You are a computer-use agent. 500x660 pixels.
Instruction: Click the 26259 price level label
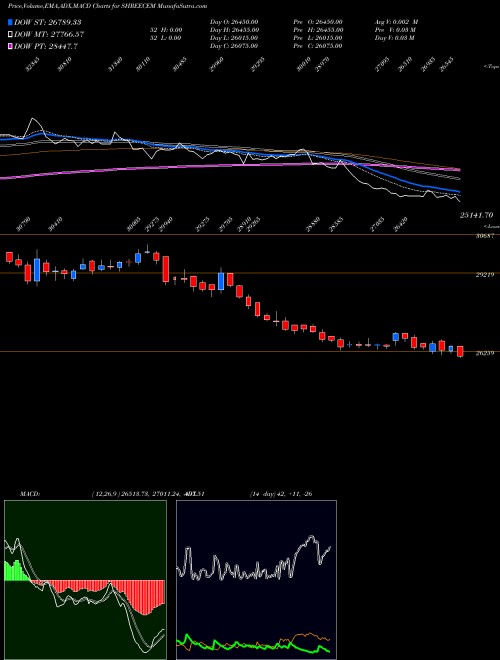[x=484, y=353]
